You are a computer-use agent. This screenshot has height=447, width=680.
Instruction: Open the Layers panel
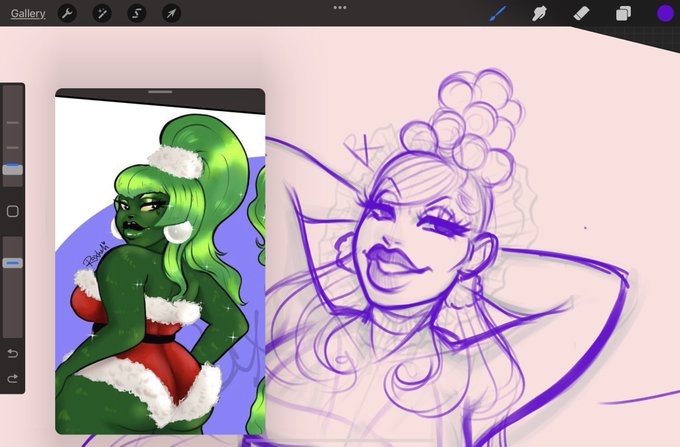click(x=623, y=13)
